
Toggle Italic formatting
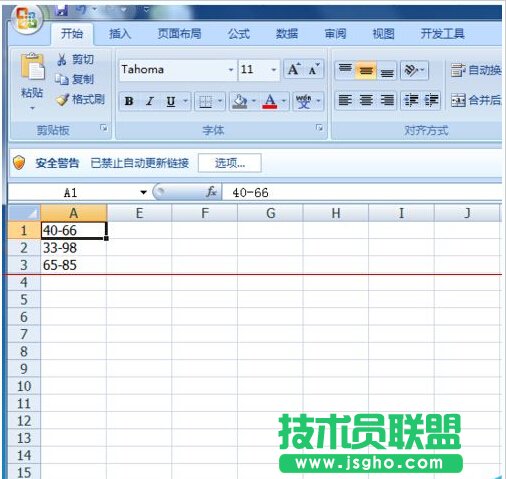coord(150,101)
